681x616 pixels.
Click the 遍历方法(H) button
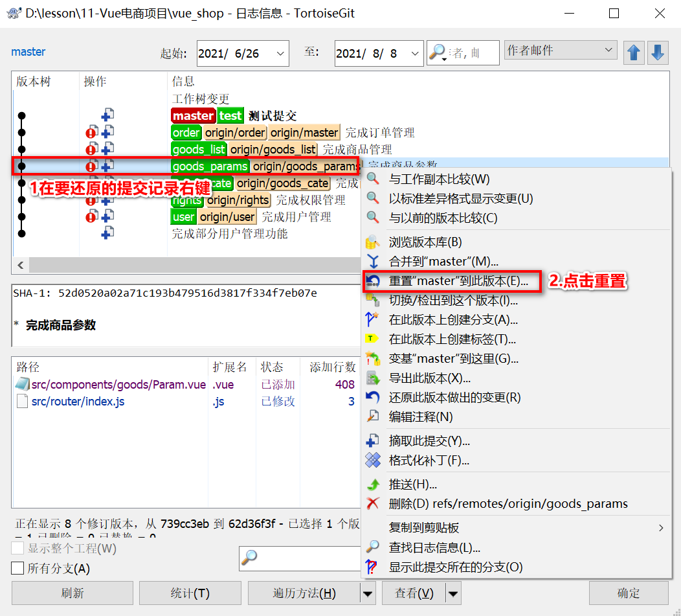point(304,593)
